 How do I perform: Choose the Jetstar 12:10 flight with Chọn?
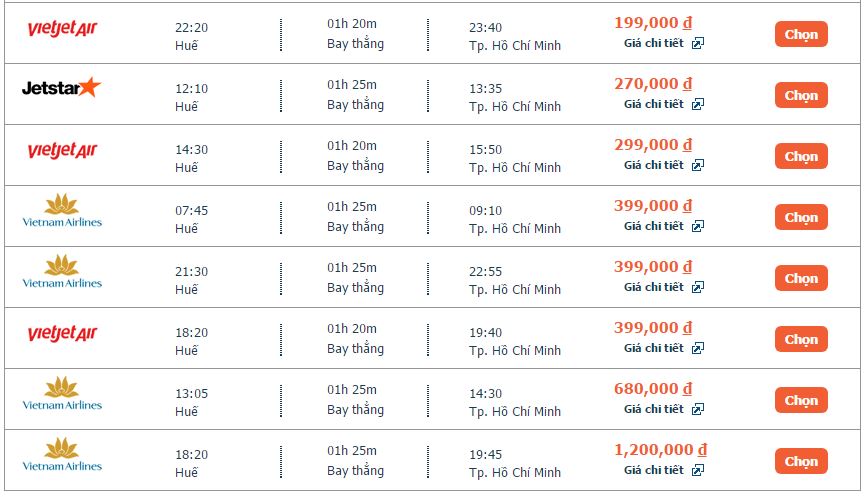click(801, 95)
